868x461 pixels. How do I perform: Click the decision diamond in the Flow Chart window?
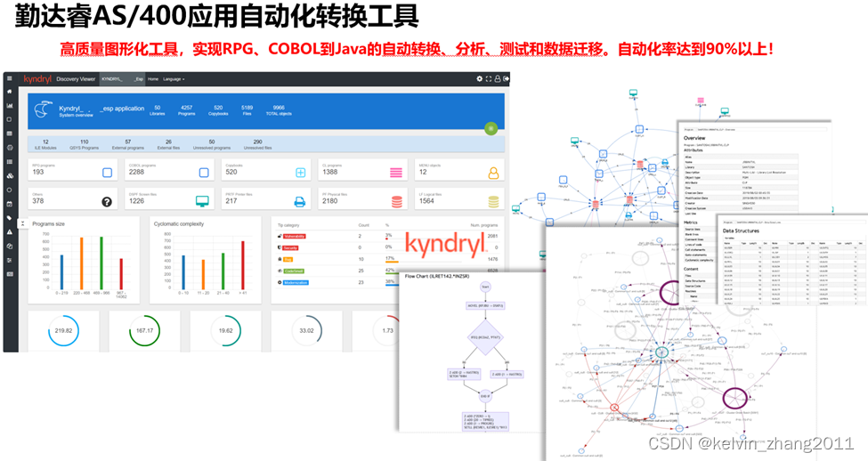(485, 337)
